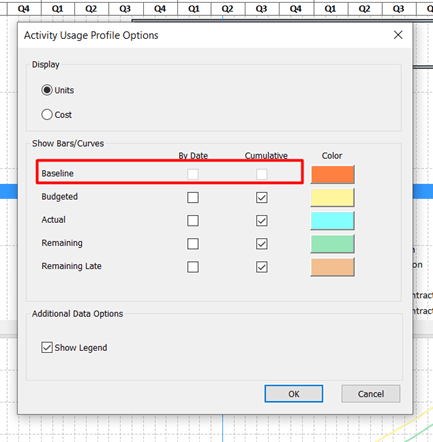The image size is (433, 442).
Task: Open the green Remaining color swatch
Action: coord(332,244)
